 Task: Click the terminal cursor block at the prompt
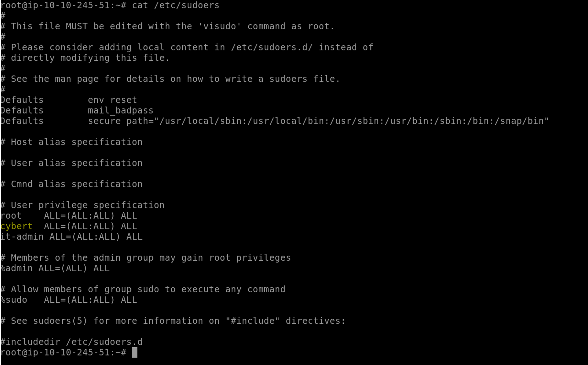(x=135, y=352)
